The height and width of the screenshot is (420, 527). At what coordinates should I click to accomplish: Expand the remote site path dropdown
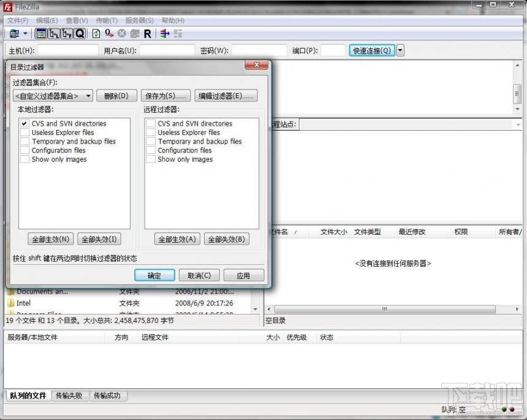[518, 124]
